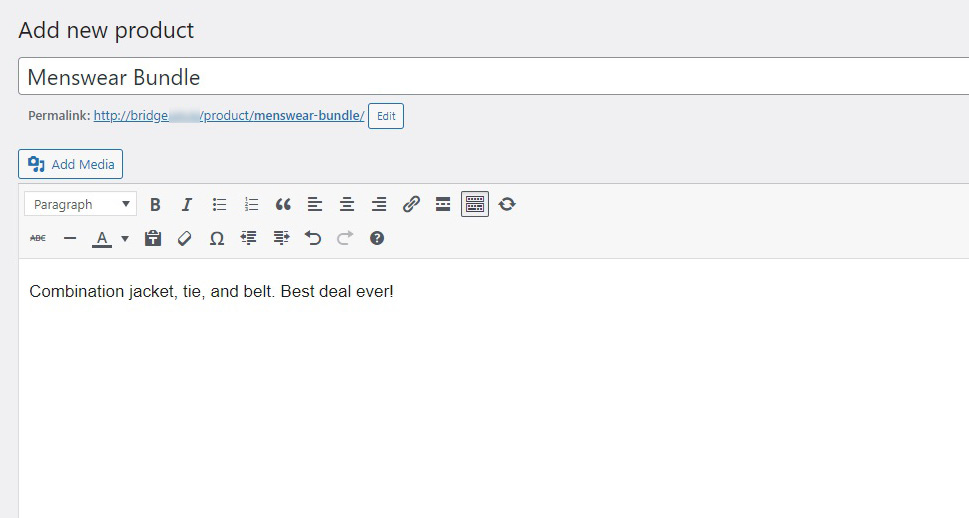Align text to the left
Image resolution: width=969 pixels, height=518 pixels.
point(315,204)
